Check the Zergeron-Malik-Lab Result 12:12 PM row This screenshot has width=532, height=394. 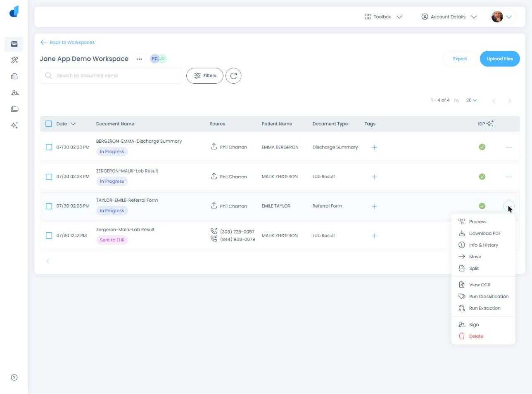pos(49,236)
